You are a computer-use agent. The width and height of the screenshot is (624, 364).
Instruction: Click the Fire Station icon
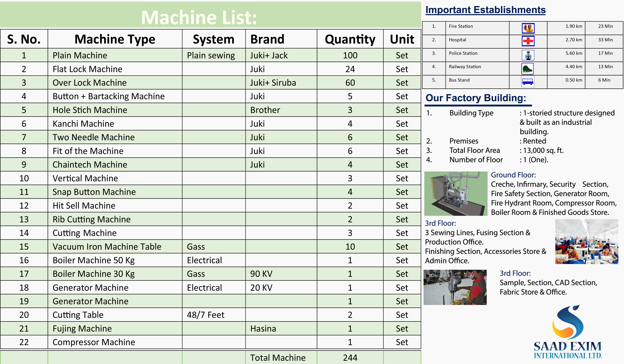pos(528,28)
